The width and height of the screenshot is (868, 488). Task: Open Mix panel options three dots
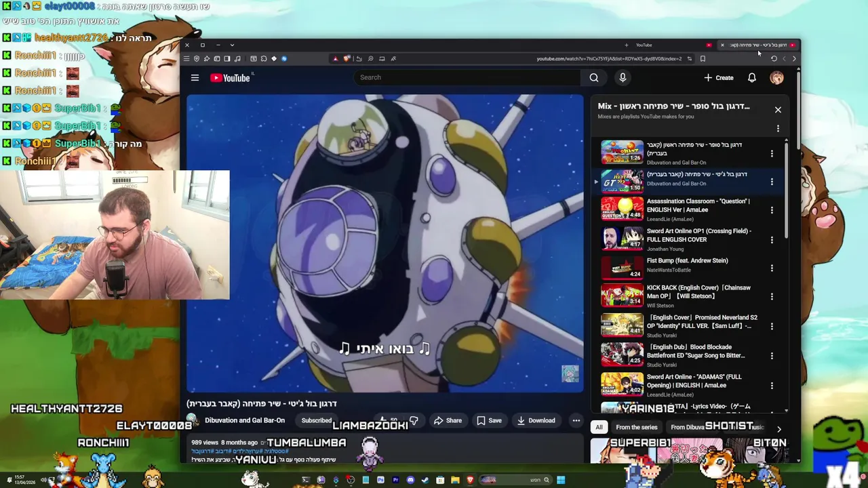click(778, 128)
